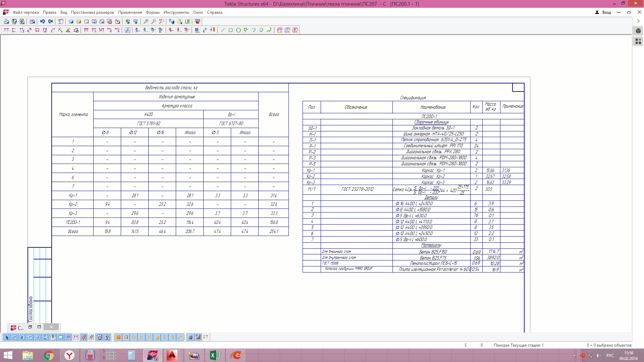Toggle the orange triangle snap switch
The height and width of the screenshot is (362, 644).
click(x=142, y=337)
